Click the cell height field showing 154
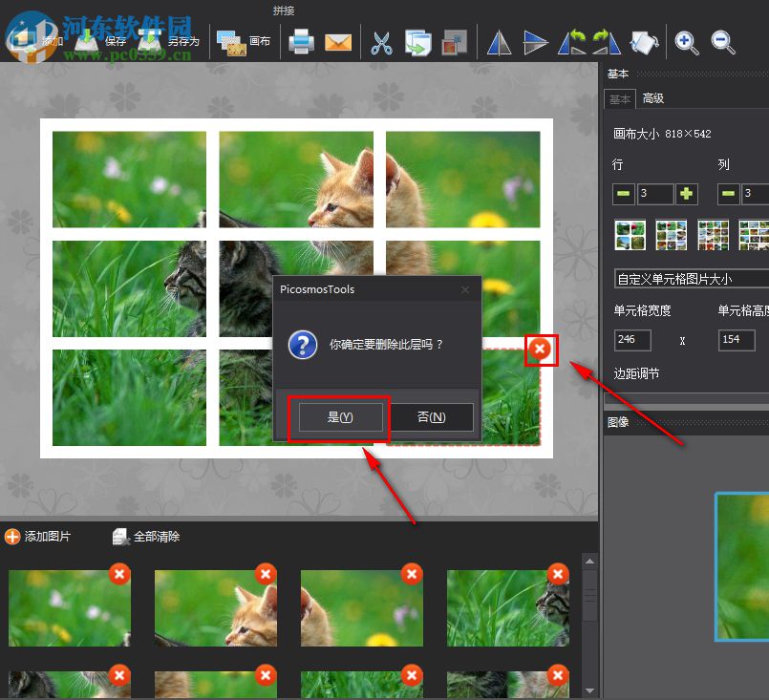The height and width of the screenshot is (700, 769). 737,340
